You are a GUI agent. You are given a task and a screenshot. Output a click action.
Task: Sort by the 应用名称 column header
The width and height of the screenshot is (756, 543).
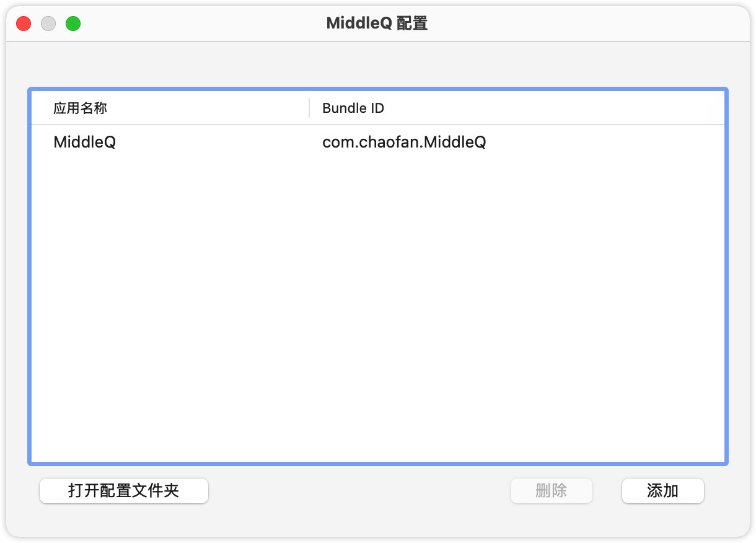click(x=81, y=108)
